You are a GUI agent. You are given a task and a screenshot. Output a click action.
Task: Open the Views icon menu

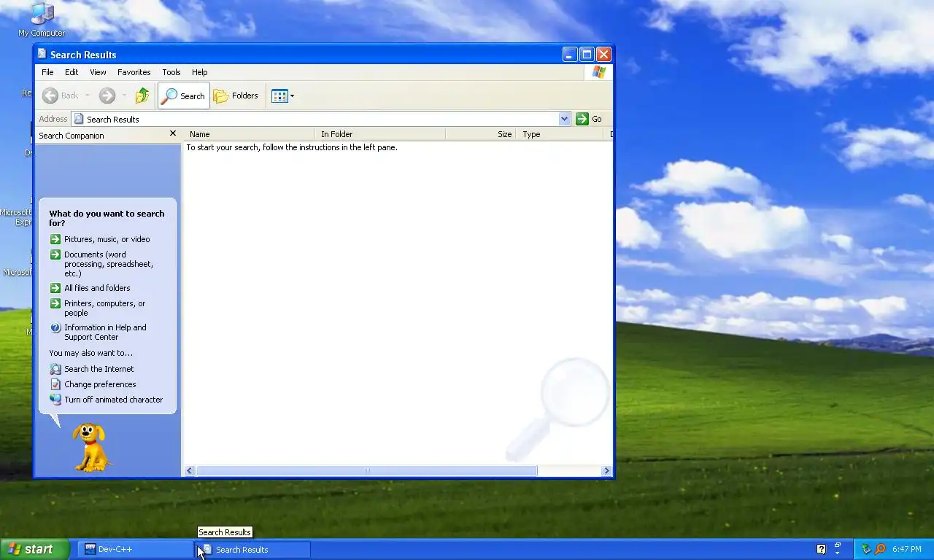(282, 96)
